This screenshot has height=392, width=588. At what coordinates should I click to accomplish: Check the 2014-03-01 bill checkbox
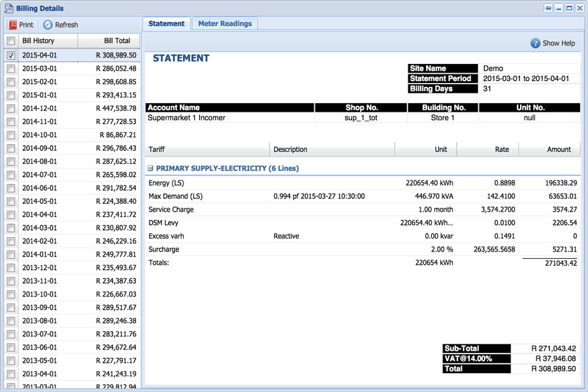(x=11, y=228)
